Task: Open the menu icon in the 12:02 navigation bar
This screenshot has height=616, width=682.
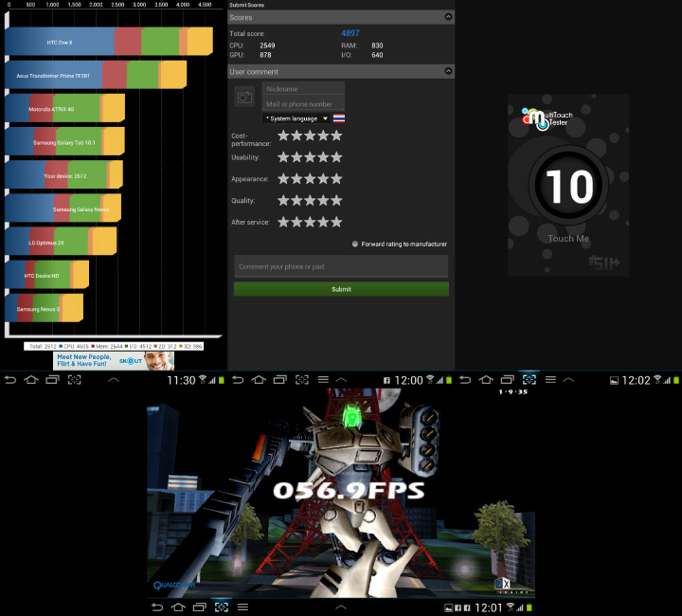Action: pyautogui.click(x=550, y=380)
